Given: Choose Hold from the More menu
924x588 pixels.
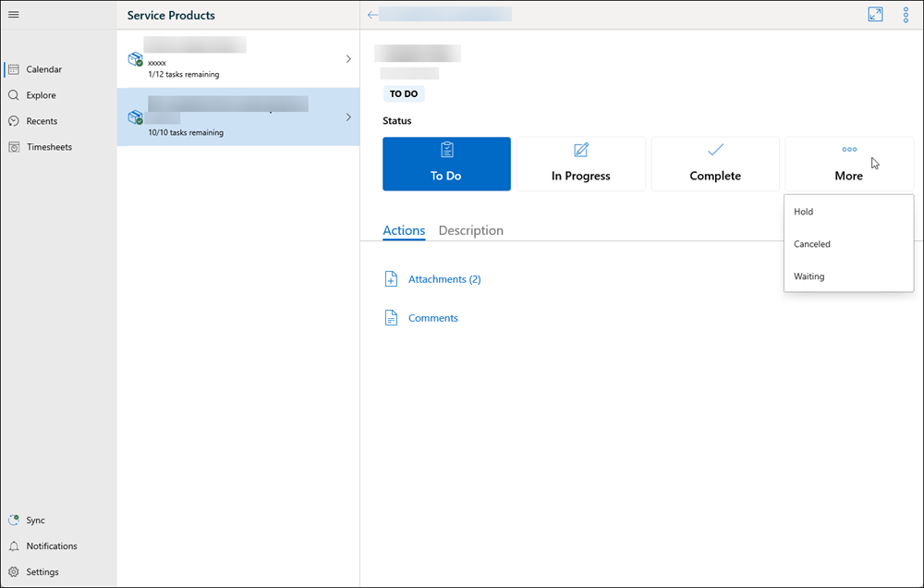Looking at the screenshot, I should pyautogui.click(x=848, y=212).
